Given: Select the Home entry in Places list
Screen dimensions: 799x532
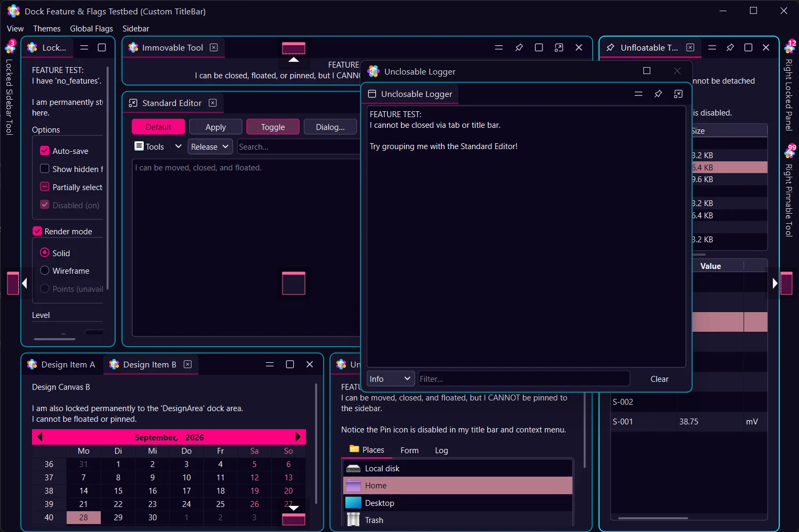Looking at the screenshot, I should [x=458, y=486].
